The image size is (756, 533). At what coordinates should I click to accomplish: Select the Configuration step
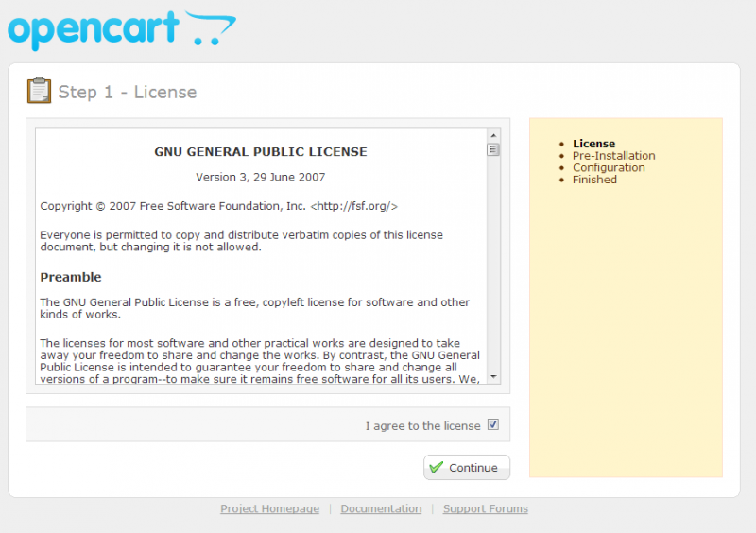click(x=609, y=168)
